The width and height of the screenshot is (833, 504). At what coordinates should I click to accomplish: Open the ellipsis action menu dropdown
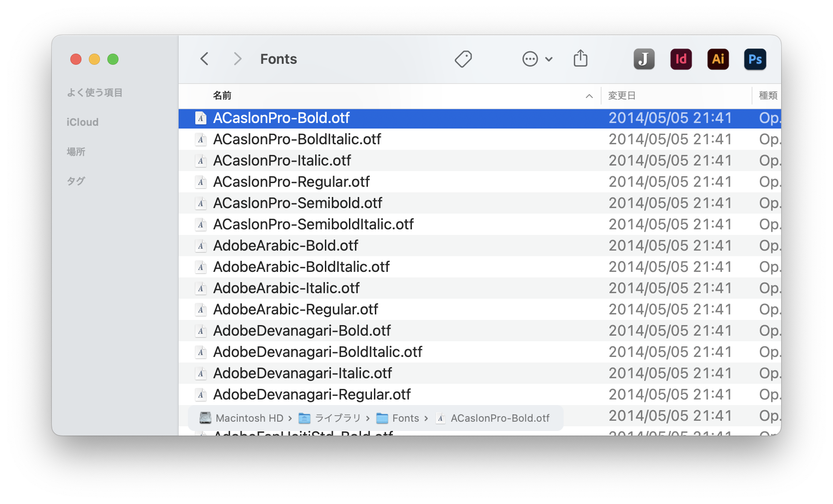click(x=537, y=59)
